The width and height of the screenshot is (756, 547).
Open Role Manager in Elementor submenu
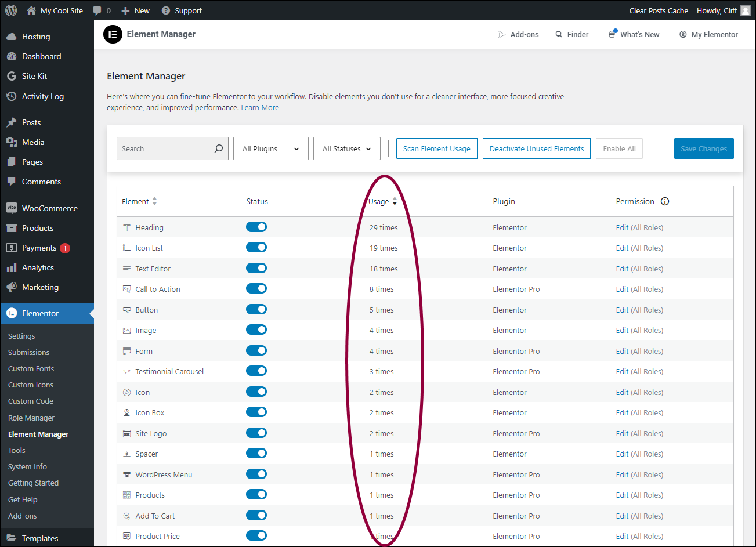[31, 418]
